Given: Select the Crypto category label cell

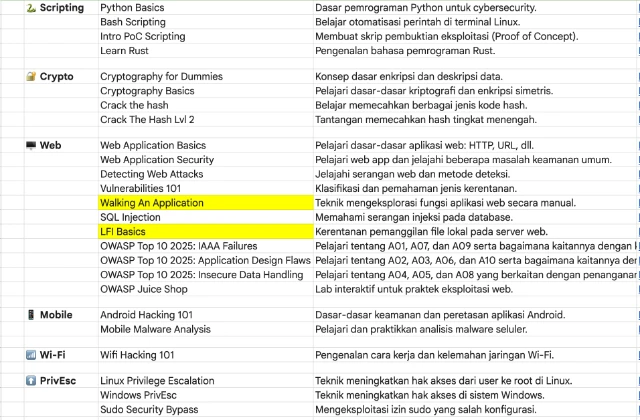Looking at the screenshot, I should click(x=61, y=76).
